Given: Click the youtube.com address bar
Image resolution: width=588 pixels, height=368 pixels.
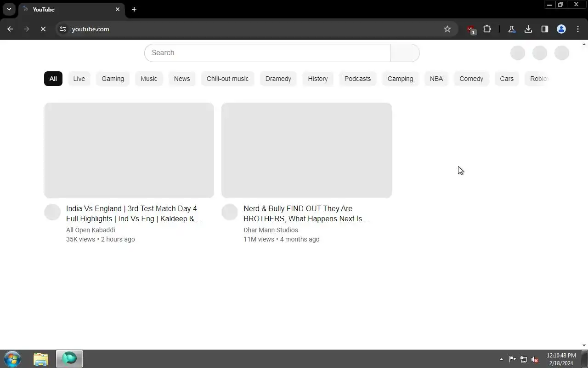Looking at the screenshot, I should [257, 29].
